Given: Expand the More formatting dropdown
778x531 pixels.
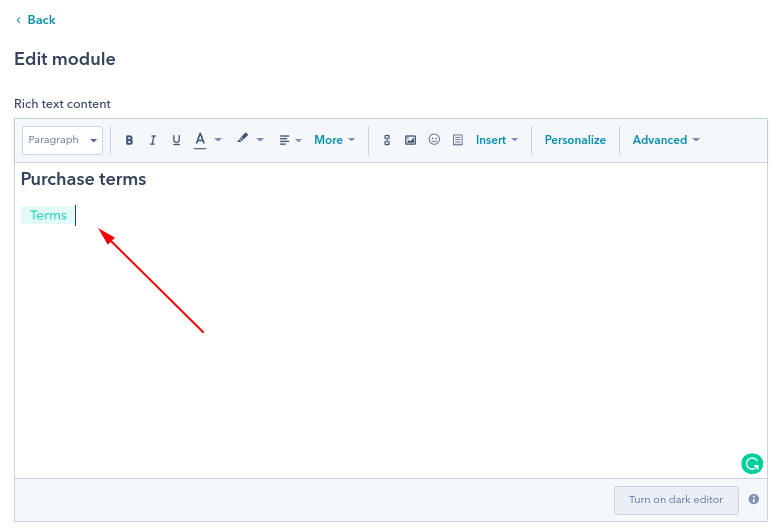Looking at the screenshot, I should pos(334,140).
